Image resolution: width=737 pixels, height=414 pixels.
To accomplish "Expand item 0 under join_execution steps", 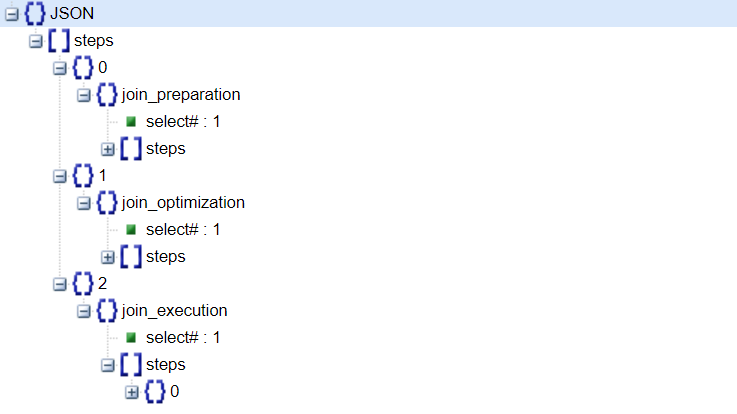I will tap(132, 392).
